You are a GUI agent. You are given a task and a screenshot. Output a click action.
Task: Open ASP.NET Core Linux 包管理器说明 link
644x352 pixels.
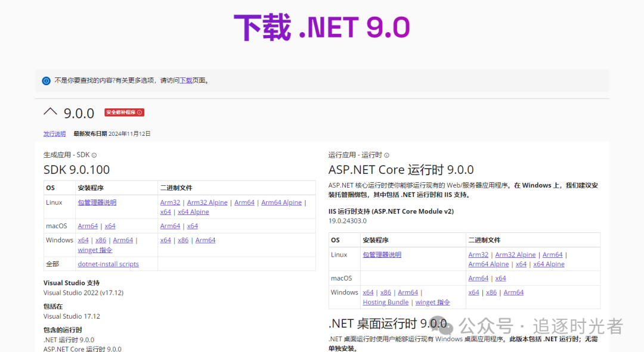[382, 255]
